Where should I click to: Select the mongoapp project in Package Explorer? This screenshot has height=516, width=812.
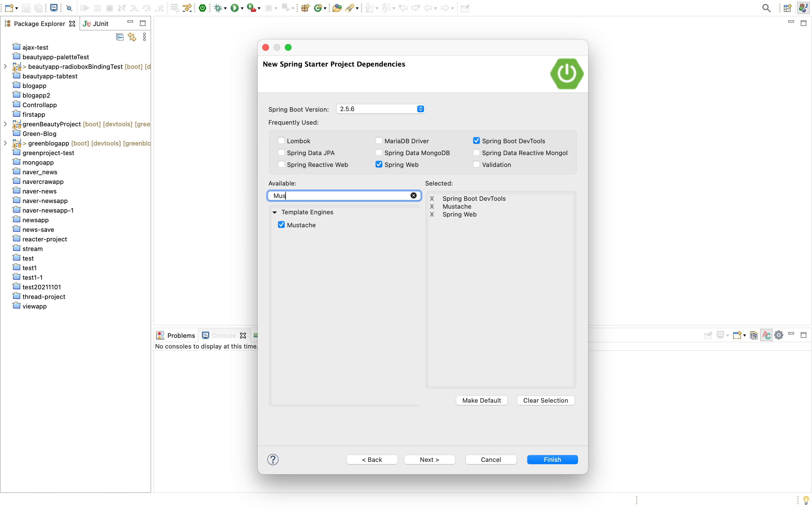[x=38, y=162]
